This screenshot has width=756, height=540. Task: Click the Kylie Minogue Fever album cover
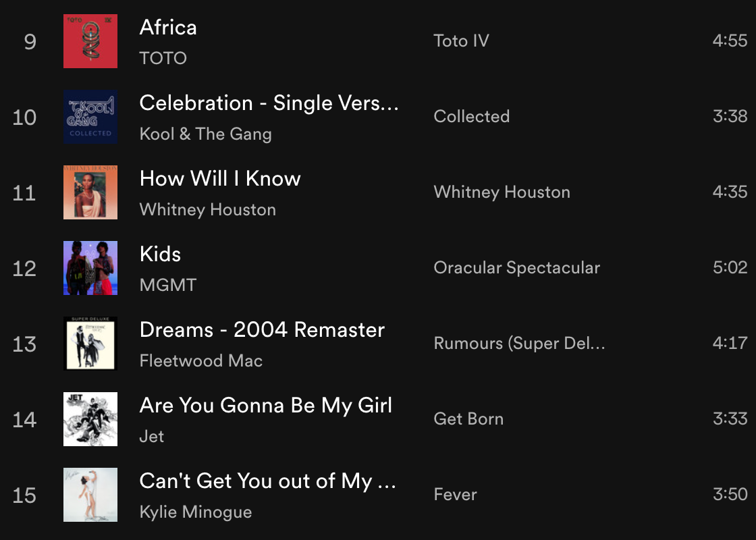coord(90,495)
